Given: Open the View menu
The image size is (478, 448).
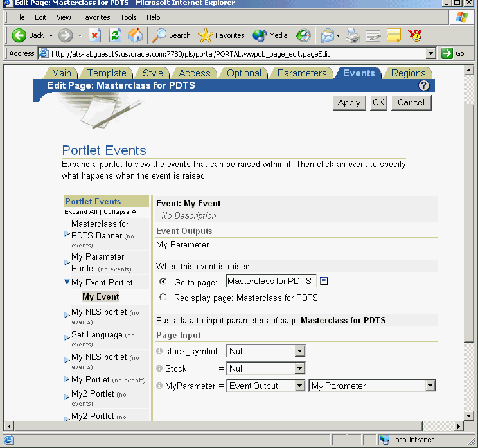Looking at the screenshot, I should tap(64, 17).
